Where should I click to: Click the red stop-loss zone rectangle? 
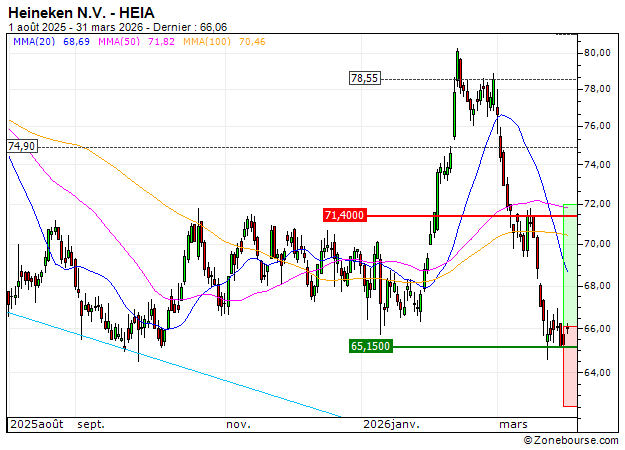click(570, 378)
